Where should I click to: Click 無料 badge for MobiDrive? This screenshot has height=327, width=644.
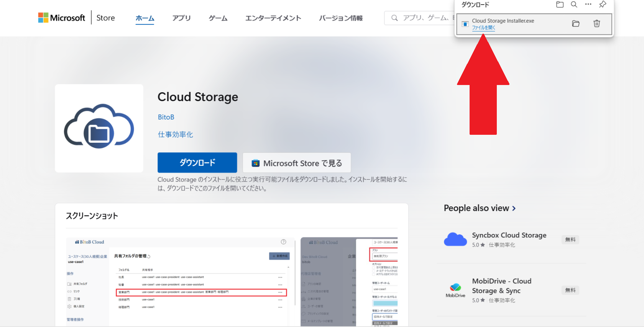[570, 290]
